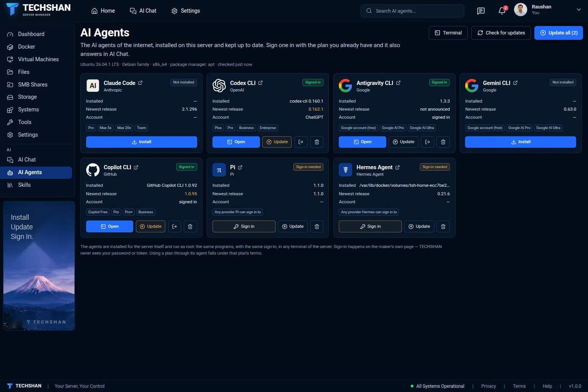This screenshot has width=588, height=392.
Task: Install Gemini CLI
Action: pos(521,142)
